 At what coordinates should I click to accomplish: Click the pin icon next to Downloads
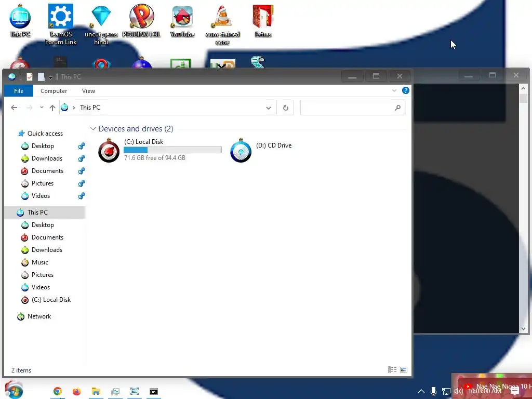82,158
